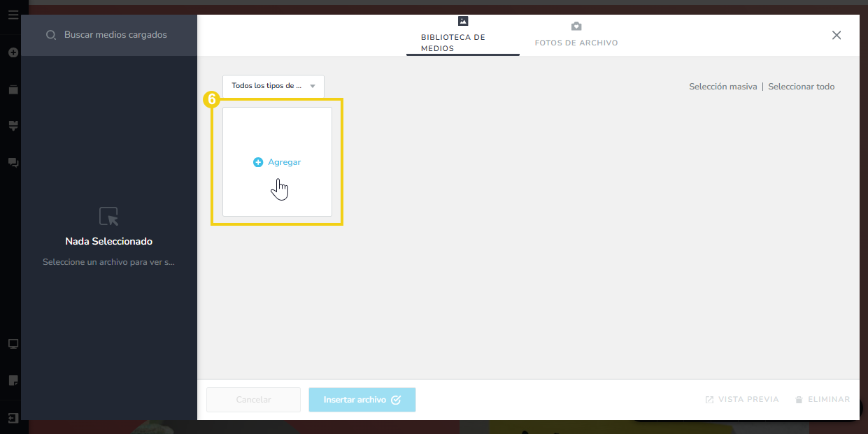Click the sticky note icon in sidebar

(x=13, y=381)
